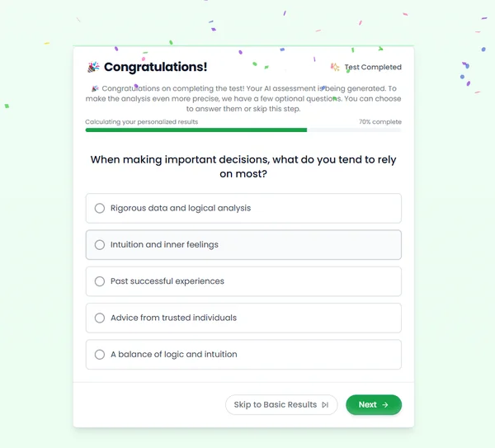Select 'A balance of logic and intuition' radio
The width and height of the screenshot is (495, 448).
[x=100, y=354]
